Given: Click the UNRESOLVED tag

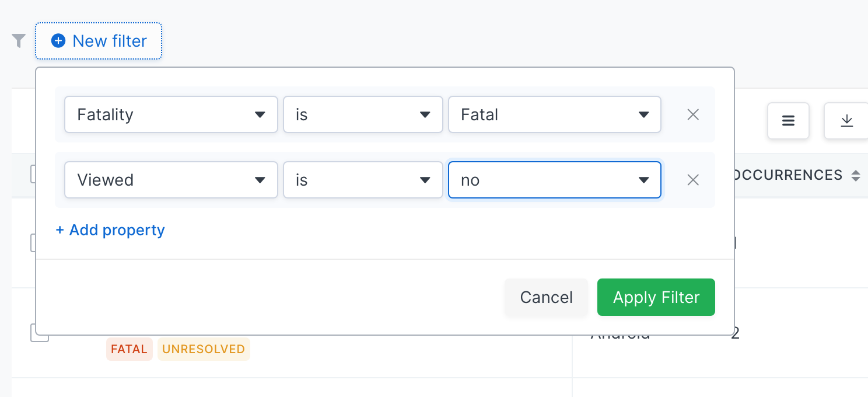Looking at the screenshot, I should [x=204, y=349].
